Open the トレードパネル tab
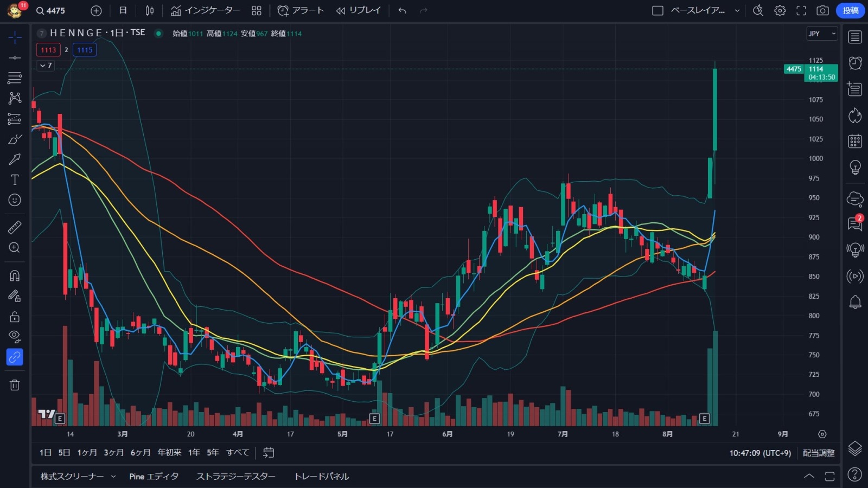Viewport: 868px width, 488px height. coord(322,477)
